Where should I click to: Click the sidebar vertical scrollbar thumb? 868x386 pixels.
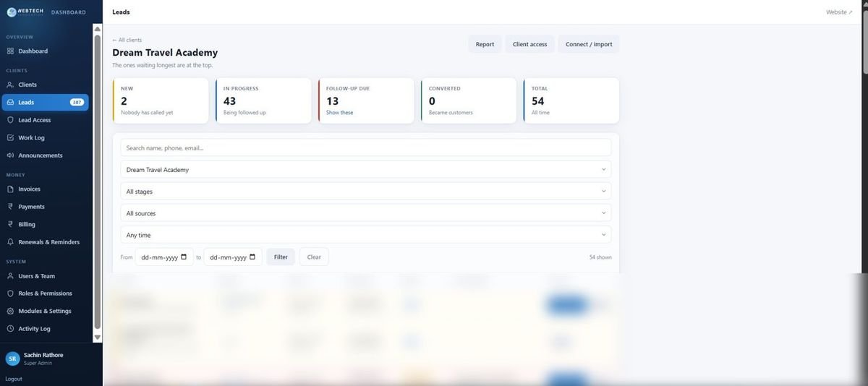coord(98,182)
